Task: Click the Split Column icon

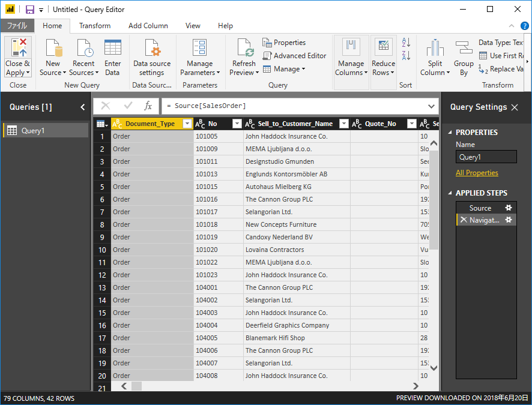Action: [435, 49]
